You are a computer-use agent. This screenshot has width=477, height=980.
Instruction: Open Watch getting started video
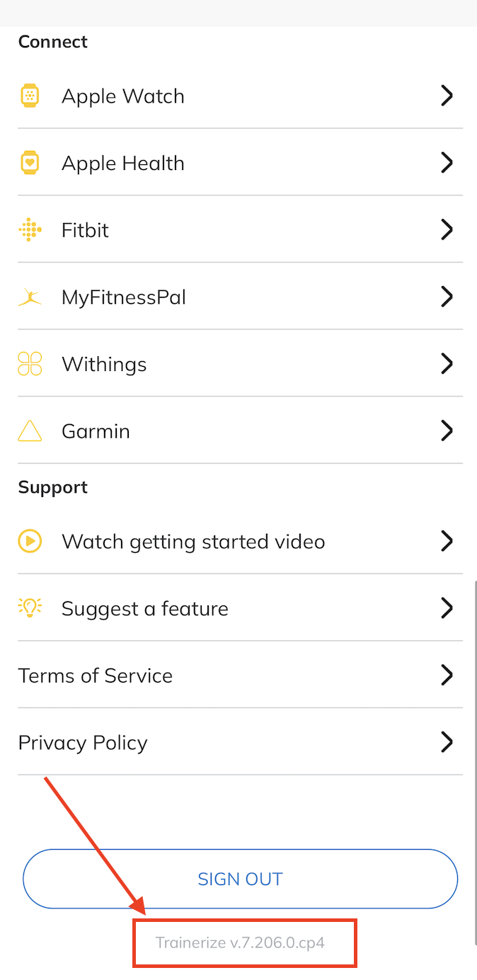click(193, 542)
